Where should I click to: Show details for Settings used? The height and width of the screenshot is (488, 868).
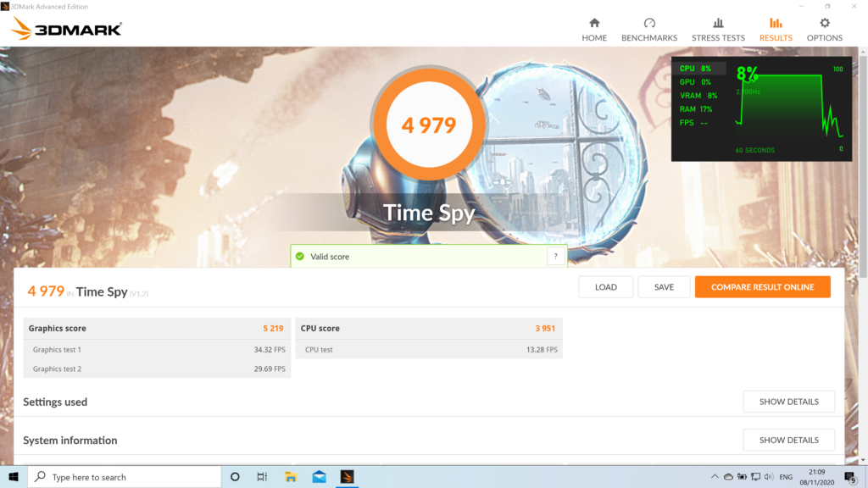click(x=789, y=402)
